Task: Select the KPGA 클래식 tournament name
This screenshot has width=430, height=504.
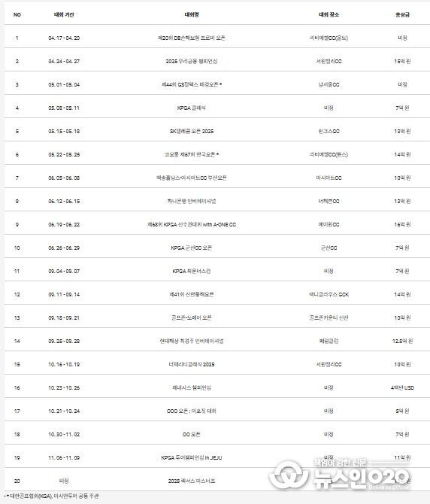Action: pos(192,108)
